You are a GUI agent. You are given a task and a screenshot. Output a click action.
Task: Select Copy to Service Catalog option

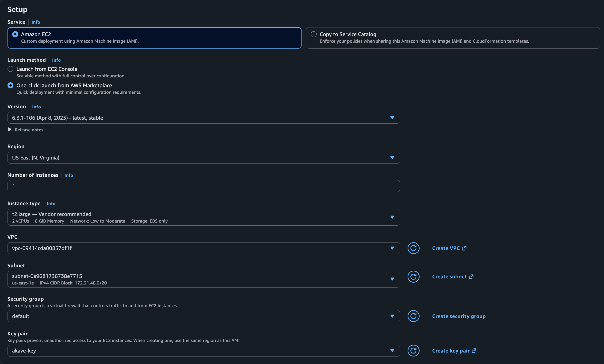tap(313, 34)
